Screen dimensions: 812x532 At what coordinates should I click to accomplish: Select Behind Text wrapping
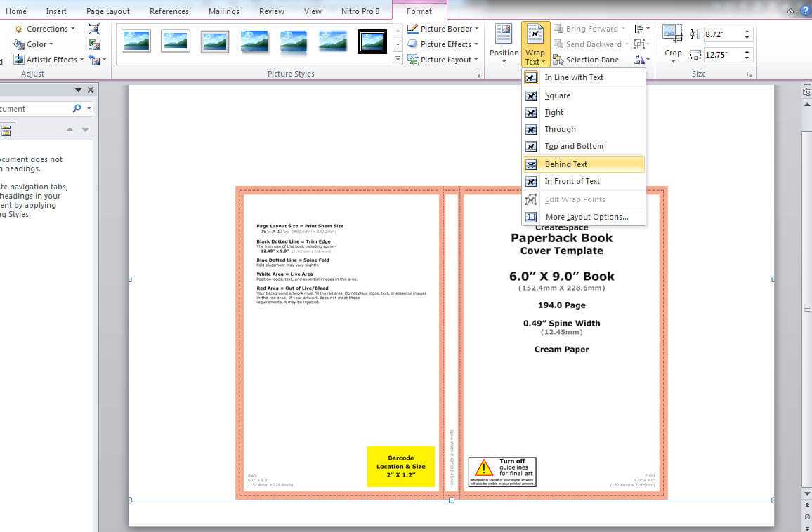tap(565, 164)
